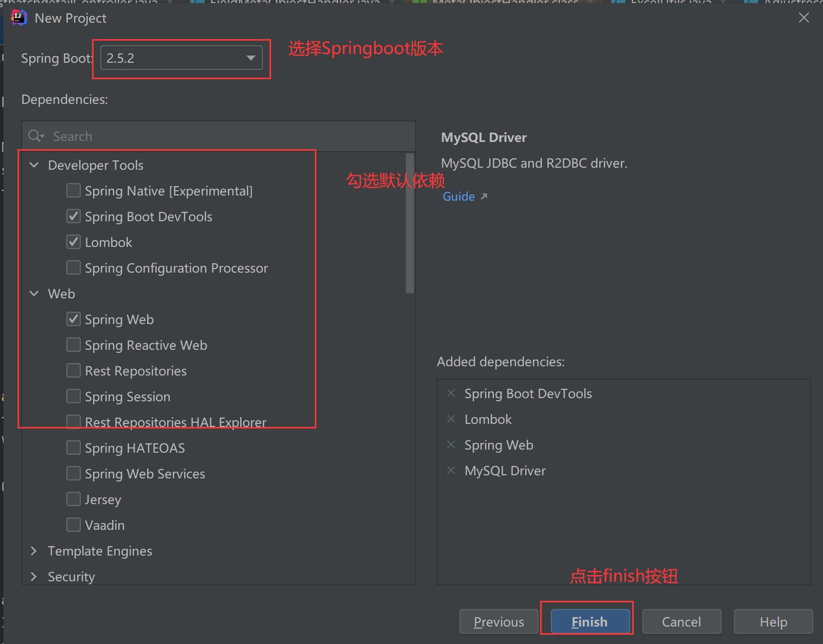Image resolution: width=823 pixels, height=644 pixels.
Task: Remove MySQL Driver from added dependencies
Action: tap(451, 471)
